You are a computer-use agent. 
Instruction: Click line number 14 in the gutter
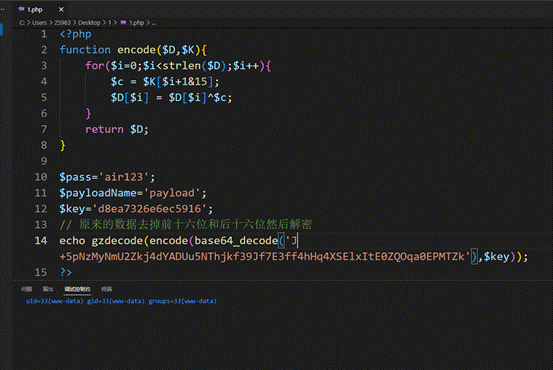[41, 241]
